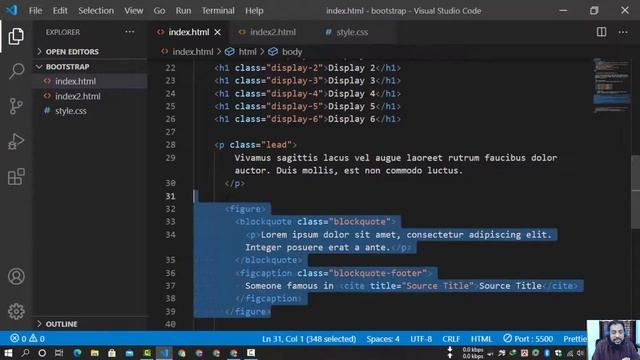The image size is (640, 360).
Task: Open the Run menu
Action: [x=183, y=11]
